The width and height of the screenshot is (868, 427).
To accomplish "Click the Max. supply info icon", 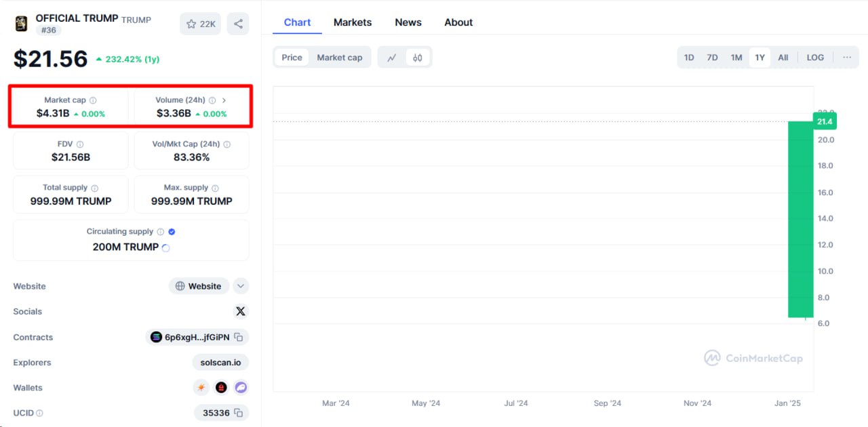I will [x=215, y=188].
